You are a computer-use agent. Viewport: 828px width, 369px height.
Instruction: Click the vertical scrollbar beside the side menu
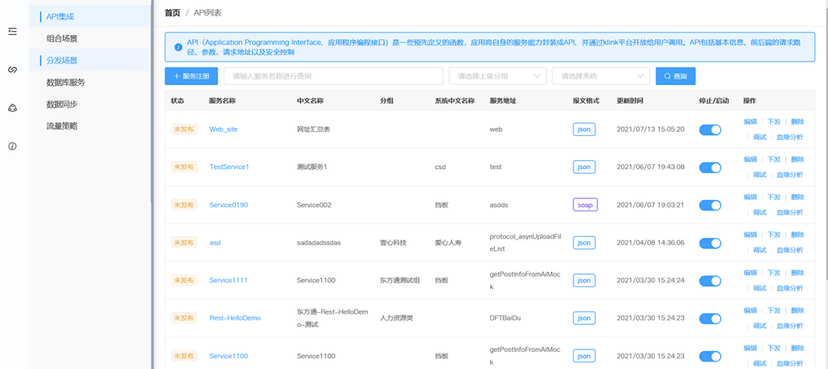(153, 100)
